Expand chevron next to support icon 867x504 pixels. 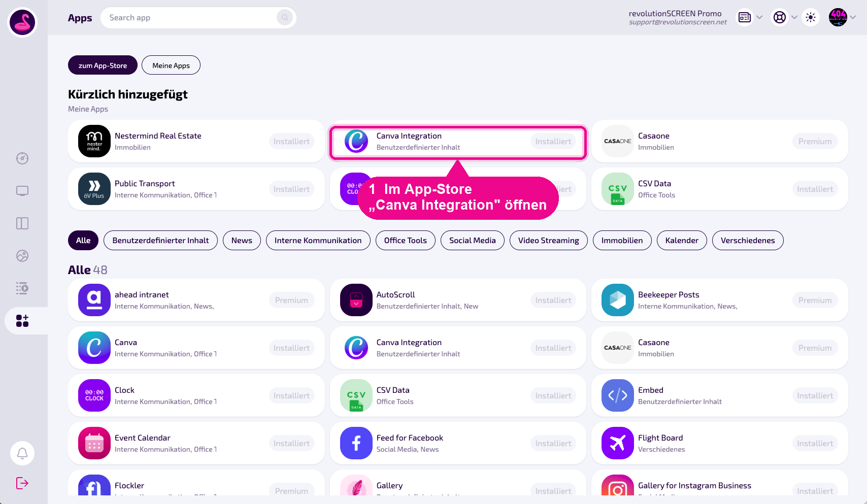pyautogui.click(x=794, y=17)
